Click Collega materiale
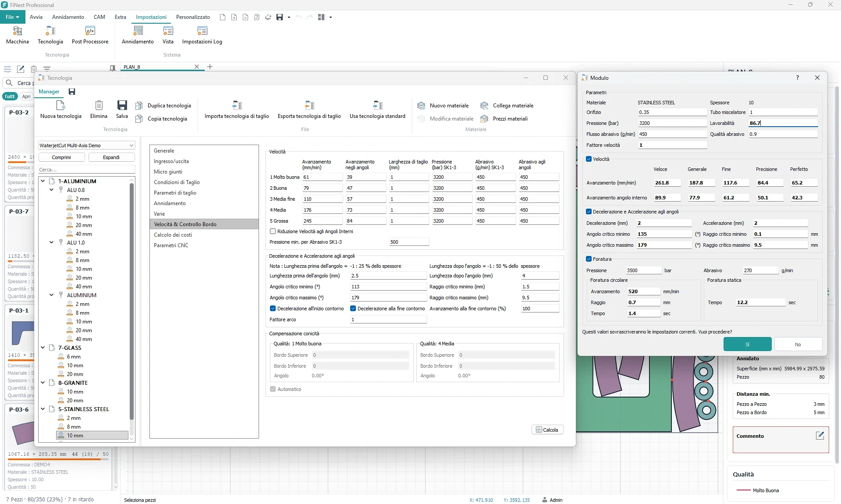 pos(507,106)
